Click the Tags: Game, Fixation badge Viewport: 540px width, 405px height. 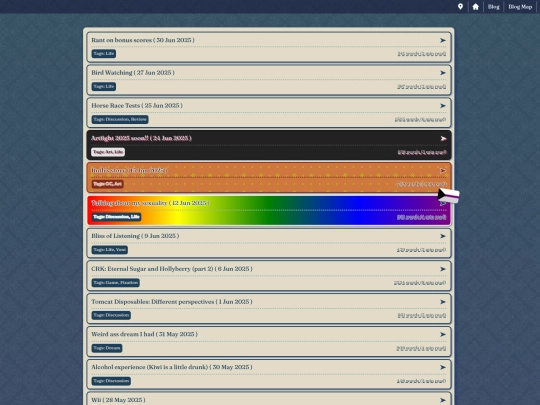(x=115, y=283)
